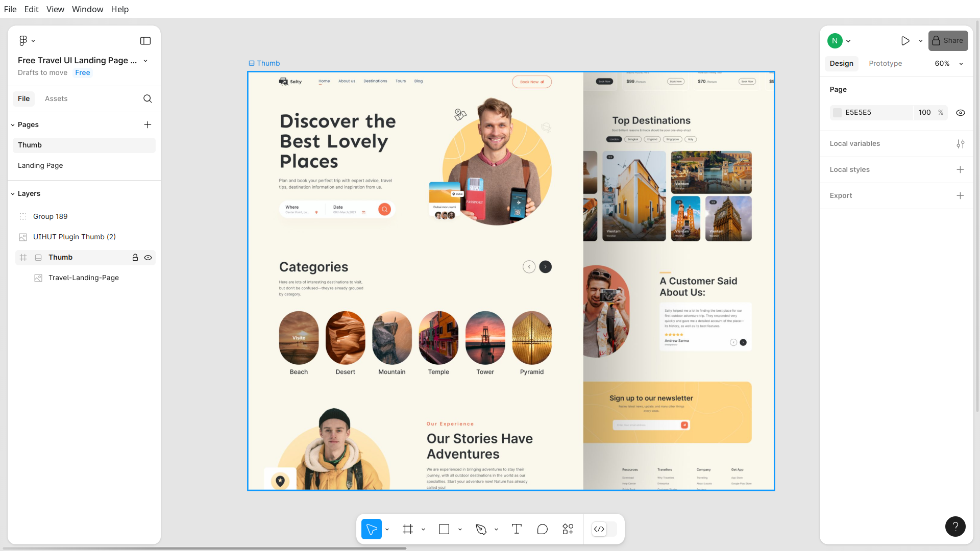Click the E5E5E5 page color swatch
The height and width of the screenshot is (551, 980).
[x=837, y=113]
